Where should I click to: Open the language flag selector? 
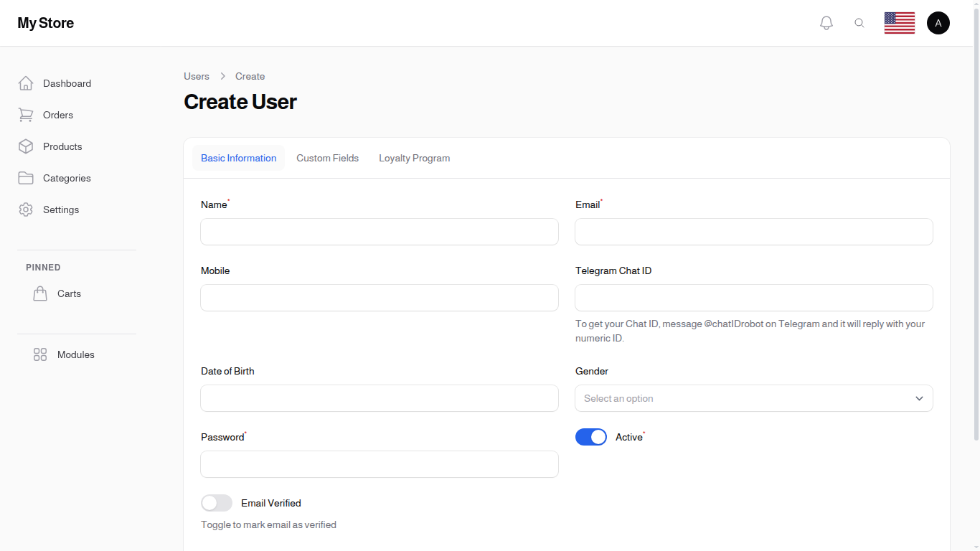tap(899, 22)
